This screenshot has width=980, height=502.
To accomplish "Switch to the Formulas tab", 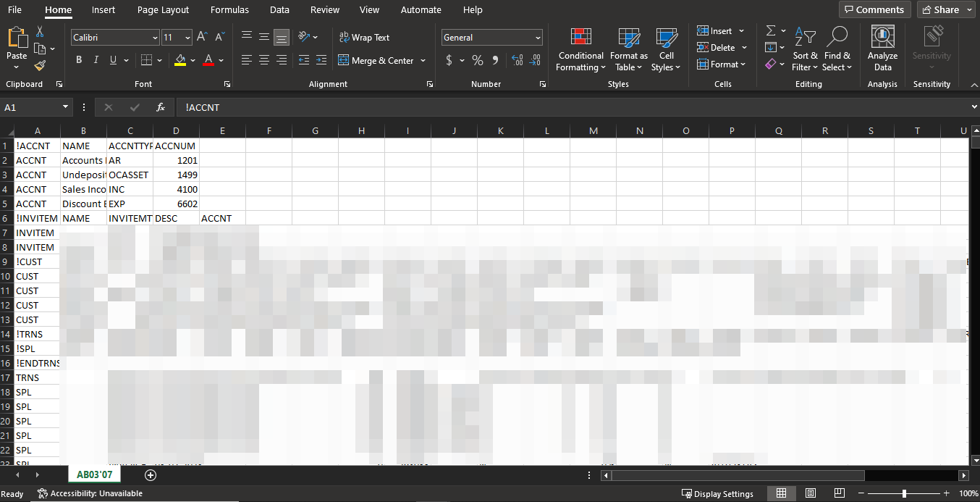I will [x=229, y=10].
